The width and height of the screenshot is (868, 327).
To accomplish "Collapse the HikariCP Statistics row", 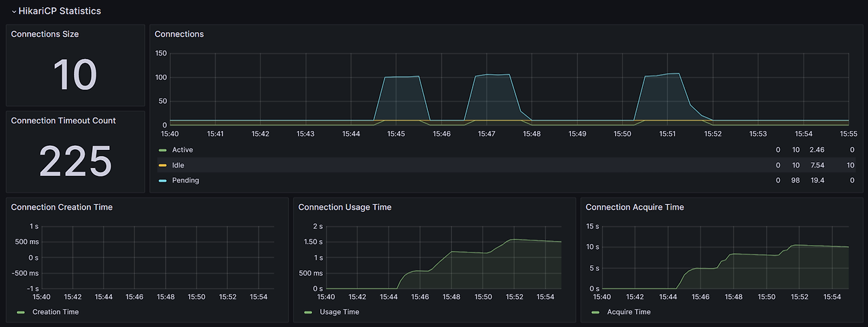I will coord(56,11).
